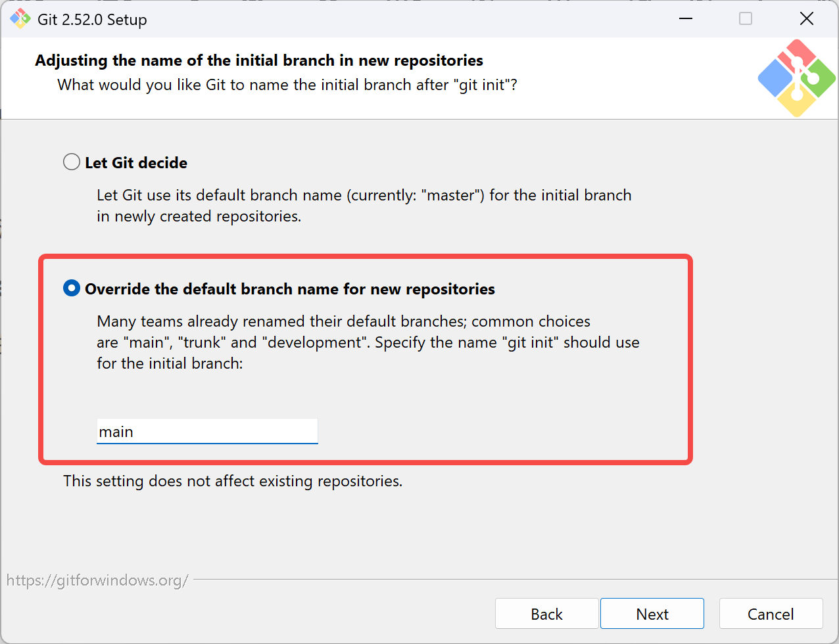Viewport: 839px width, 644px height.
Task: Click the note "This setting does not affect existing repositories."
Action: 233,481
